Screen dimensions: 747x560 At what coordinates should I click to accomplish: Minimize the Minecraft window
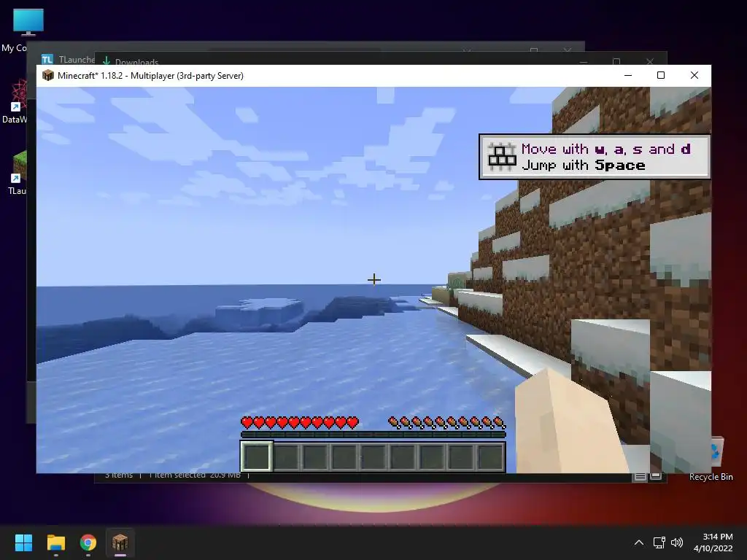(628, 75)
